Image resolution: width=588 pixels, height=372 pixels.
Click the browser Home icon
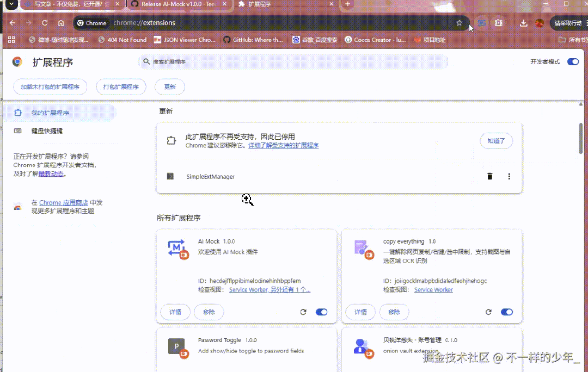click(61, 23)
